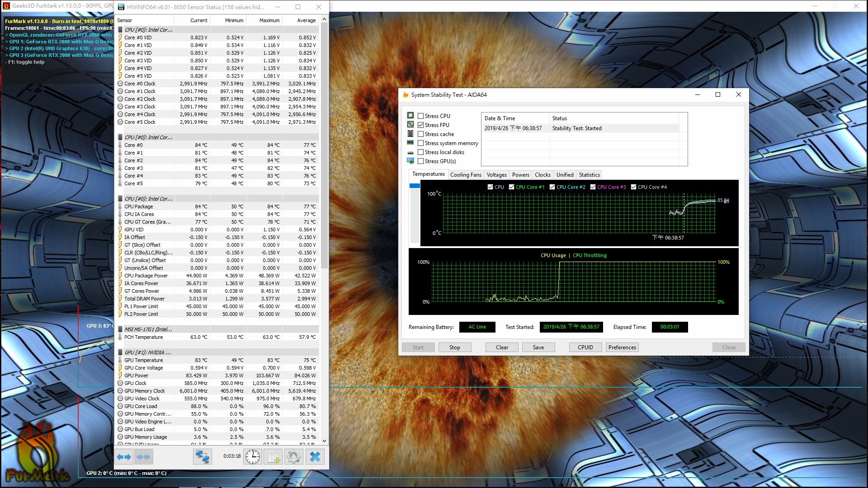Click the Save button in AIDA64
The height and width of the screenshot is (488, 868).
click(538, 347)
